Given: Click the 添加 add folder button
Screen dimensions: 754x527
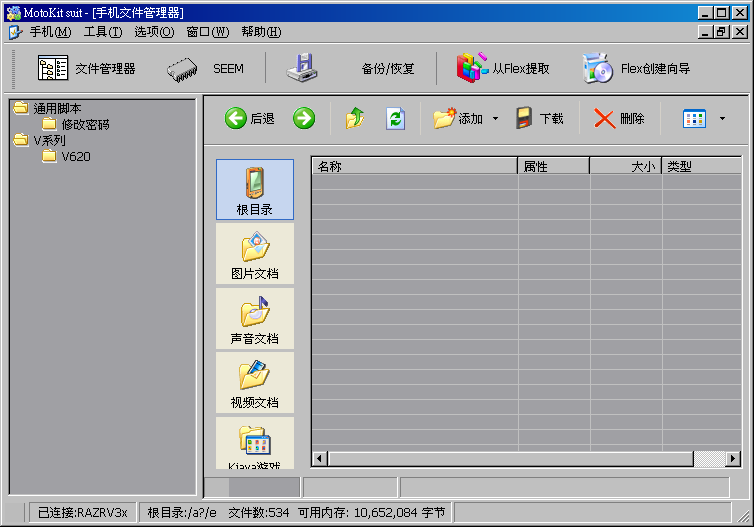Looking at the screenshot, I should 458,118.
